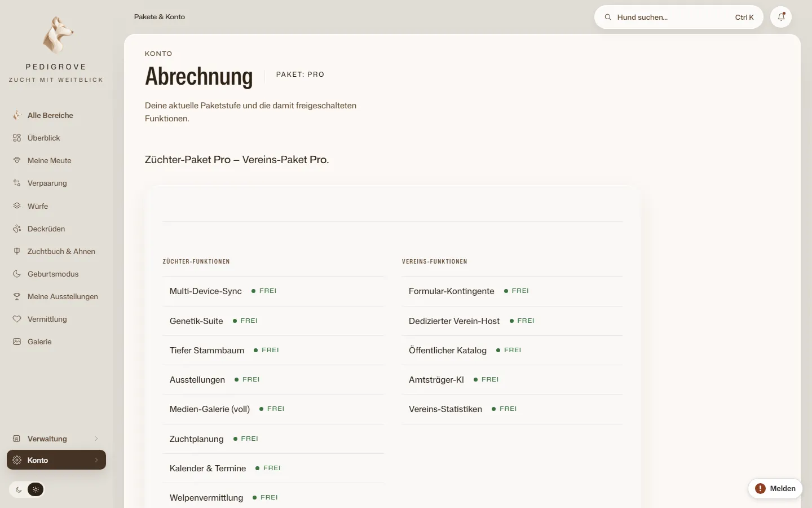Open Alle Bereiche in the sidebar
Image resolution: width=812 pixels, height=508 pixels.
tap(56, 115)
